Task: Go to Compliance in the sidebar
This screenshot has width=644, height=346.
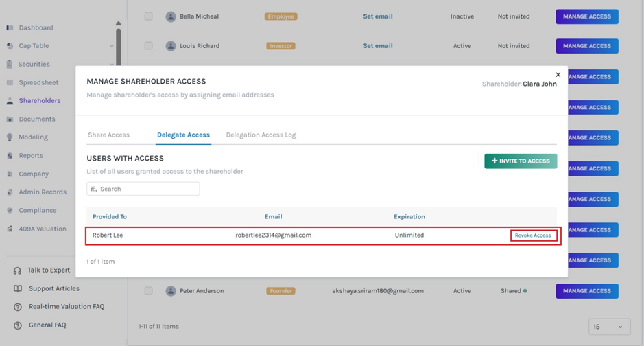Action: click(37, 210)
